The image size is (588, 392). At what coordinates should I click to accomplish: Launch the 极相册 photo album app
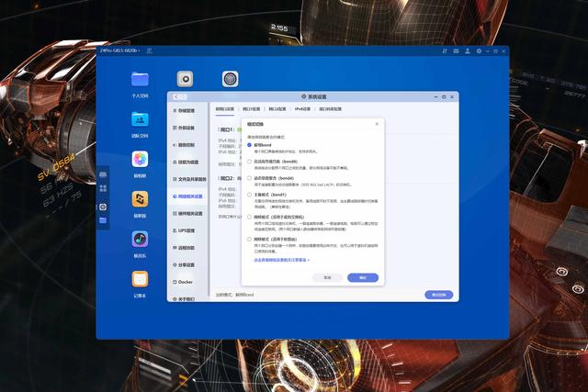(x=140, y=159)
